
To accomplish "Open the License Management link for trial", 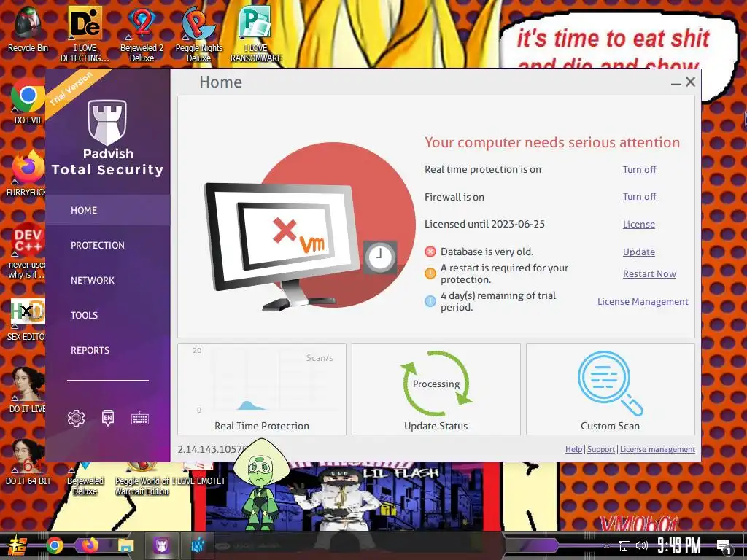I will click(643, 301).
